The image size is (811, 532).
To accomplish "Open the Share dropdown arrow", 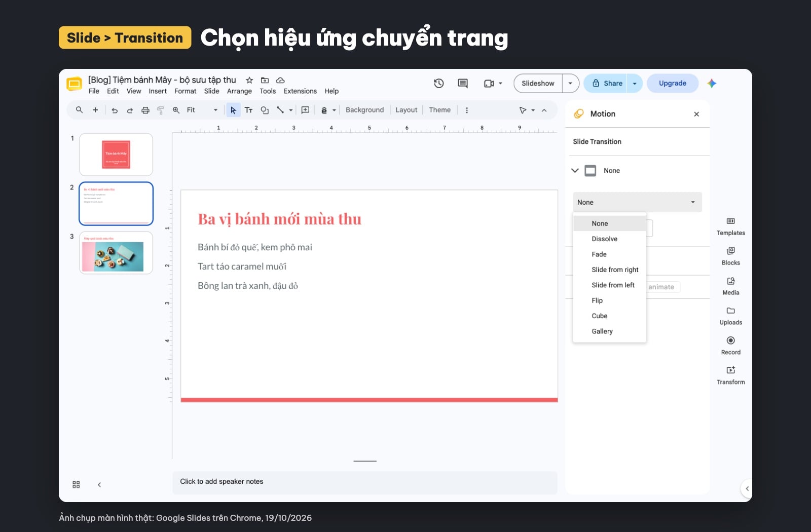I will pos(635,84).
